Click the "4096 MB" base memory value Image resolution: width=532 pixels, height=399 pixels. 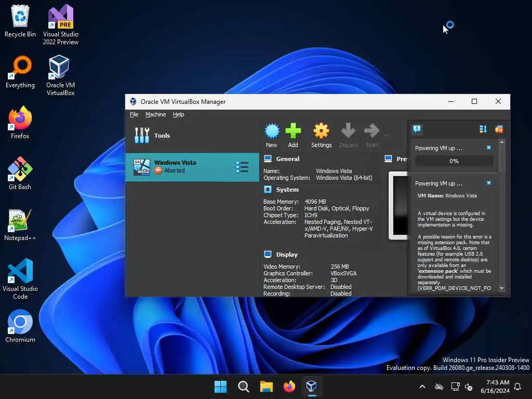[x=315, y=202]
